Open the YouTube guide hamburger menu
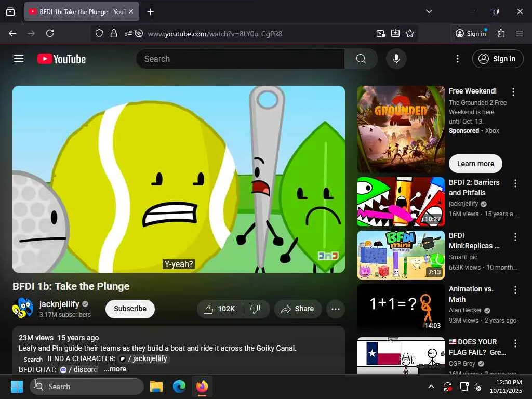Screen dimensions: 532x399 [19, 59]
